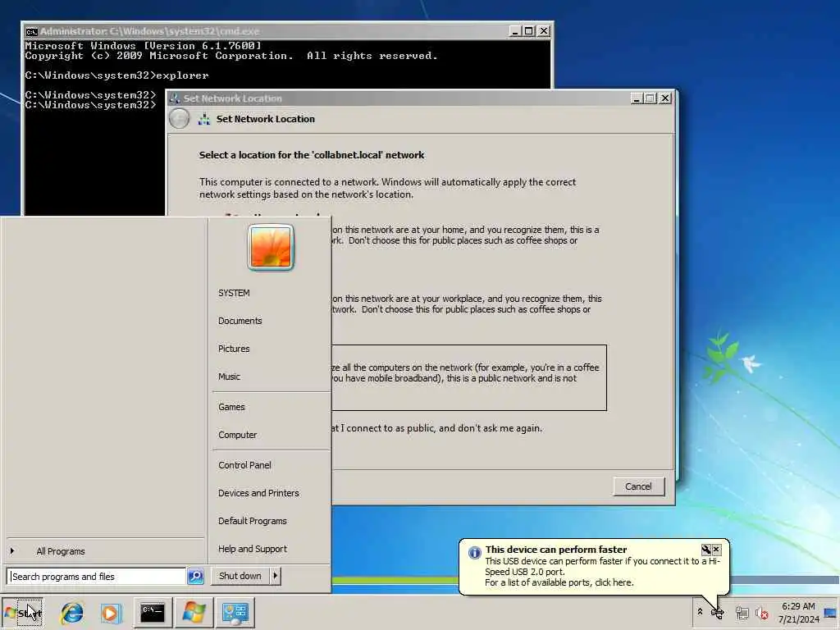Click the user account picture in Start menu
This screenshot has height=630, width=840.
click(x=271, y=247)
